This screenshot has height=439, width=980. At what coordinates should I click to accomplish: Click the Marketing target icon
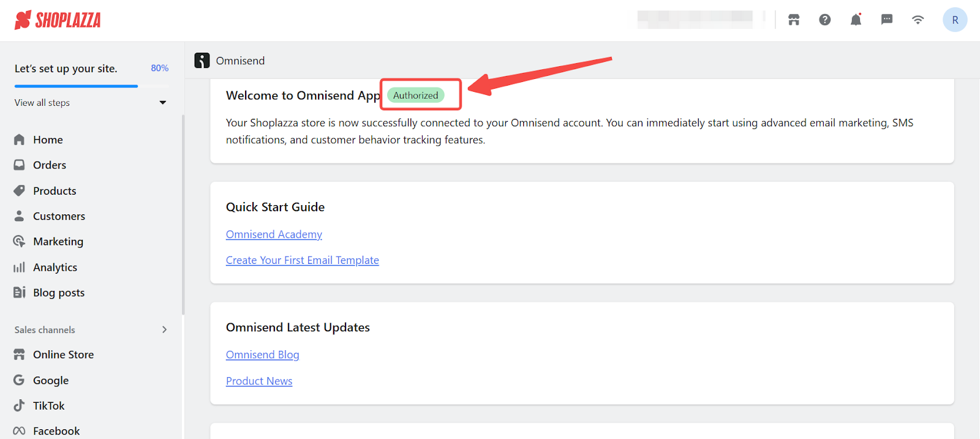click(x=20, y=241)
